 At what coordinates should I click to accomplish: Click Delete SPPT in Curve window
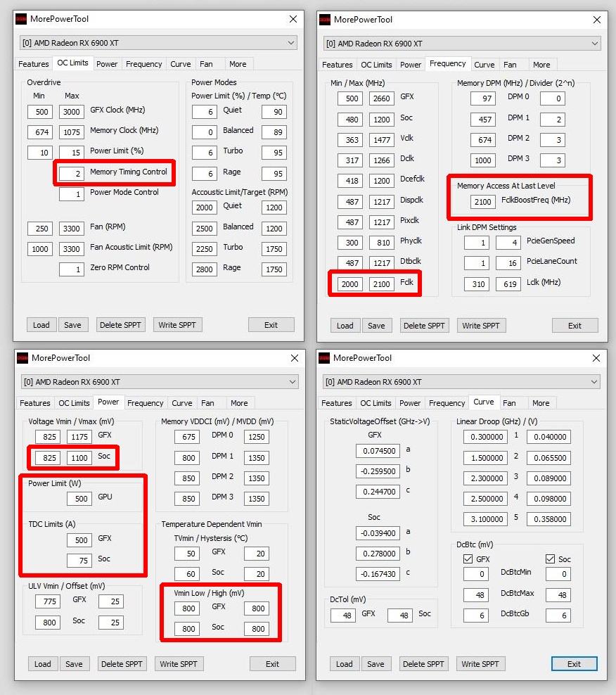[423, 664]
